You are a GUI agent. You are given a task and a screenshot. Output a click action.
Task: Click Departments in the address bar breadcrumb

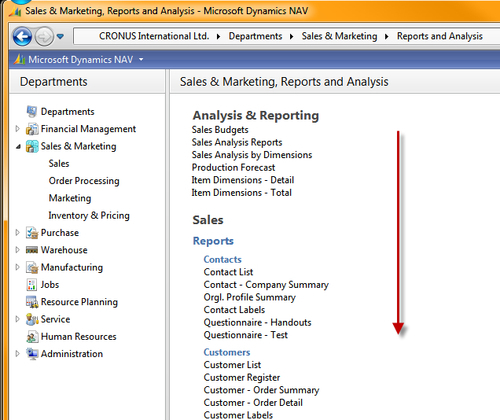pos(255,36)
